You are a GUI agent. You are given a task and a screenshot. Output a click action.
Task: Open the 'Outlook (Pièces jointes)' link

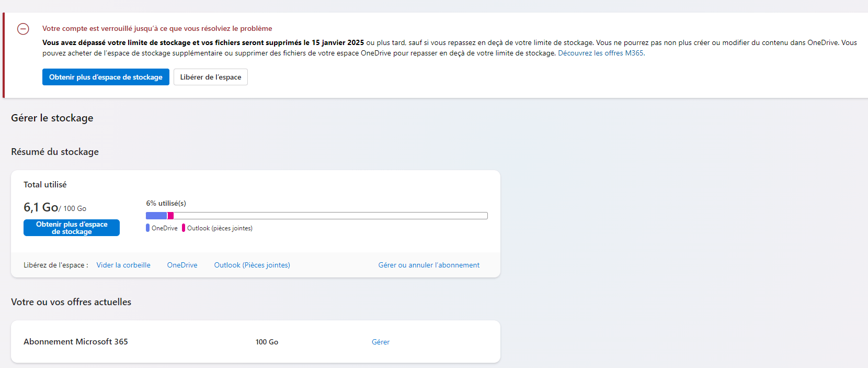252,265
